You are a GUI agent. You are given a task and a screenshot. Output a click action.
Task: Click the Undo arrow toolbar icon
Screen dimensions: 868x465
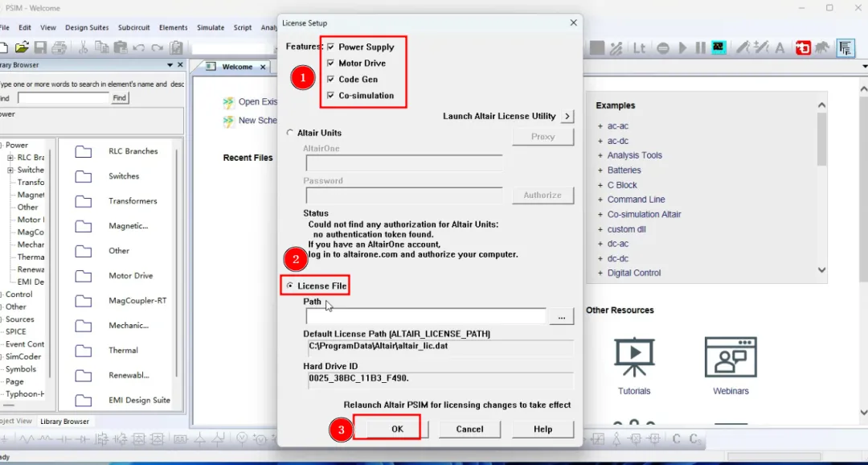139,48
